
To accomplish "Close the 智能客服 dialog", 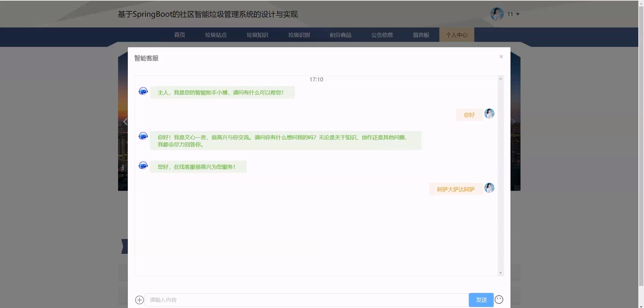I will tap(501, 57).
